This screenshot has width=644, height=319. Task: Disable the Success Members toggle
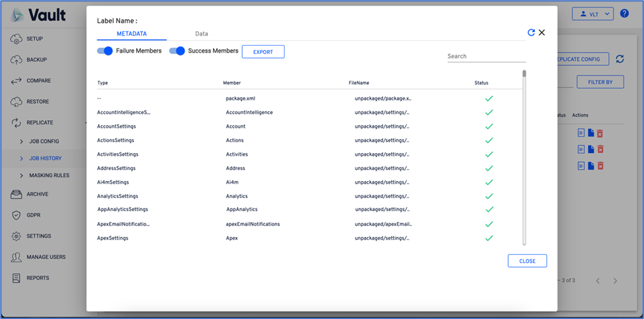[177, 51]
